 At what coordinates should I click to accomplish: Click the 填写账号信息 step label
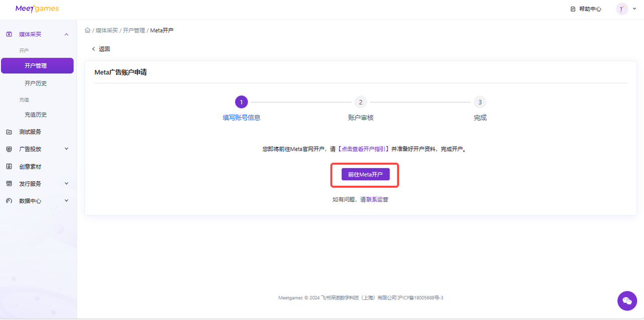pos(242,118)
